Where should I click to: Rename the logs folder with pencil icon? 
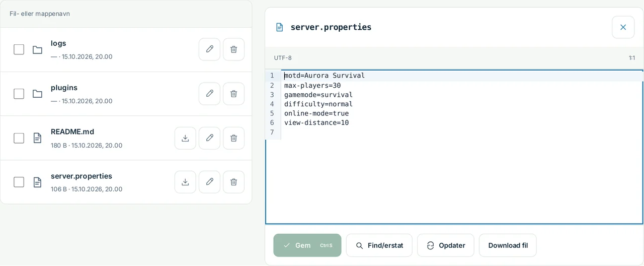coord(209,49)
